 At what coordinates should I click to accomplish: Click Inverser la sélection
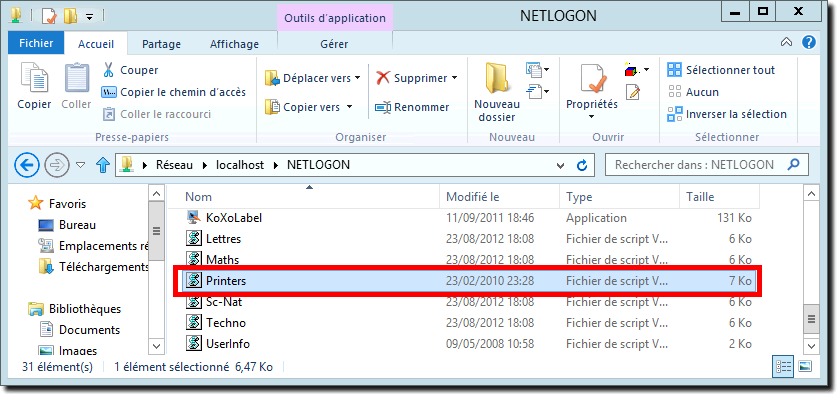coord(727,114)
